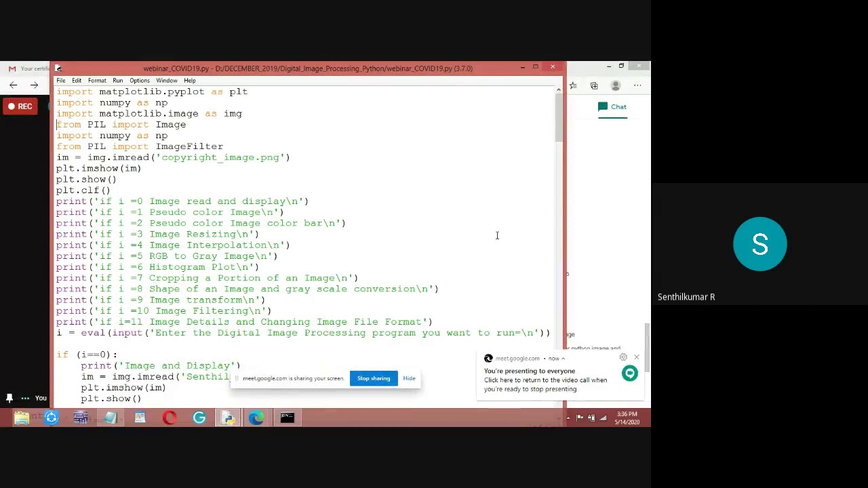Show hidden system tray icons arrow
Viewport: 868px width, 488px height.
[569, 418]
